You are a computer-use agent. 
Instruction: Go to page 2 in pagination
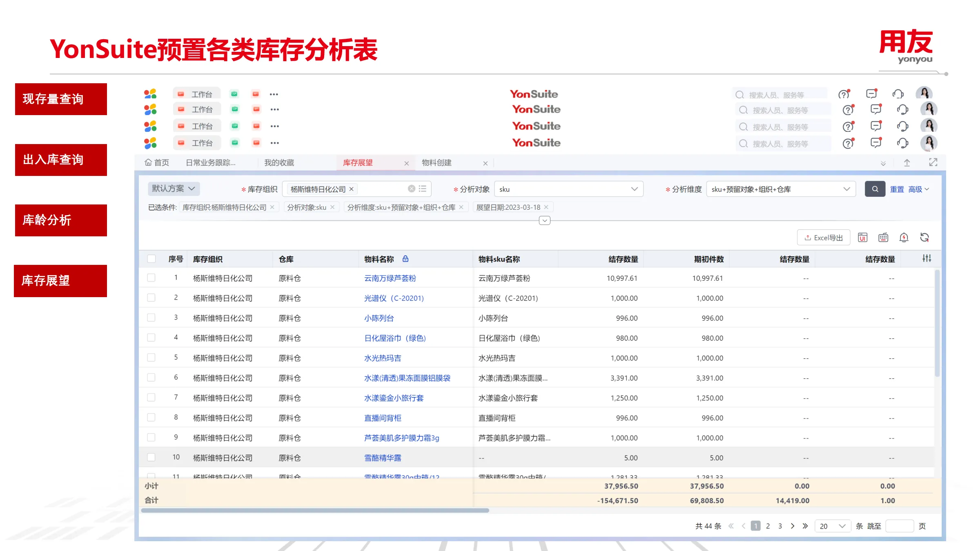(x=768, y=526)
